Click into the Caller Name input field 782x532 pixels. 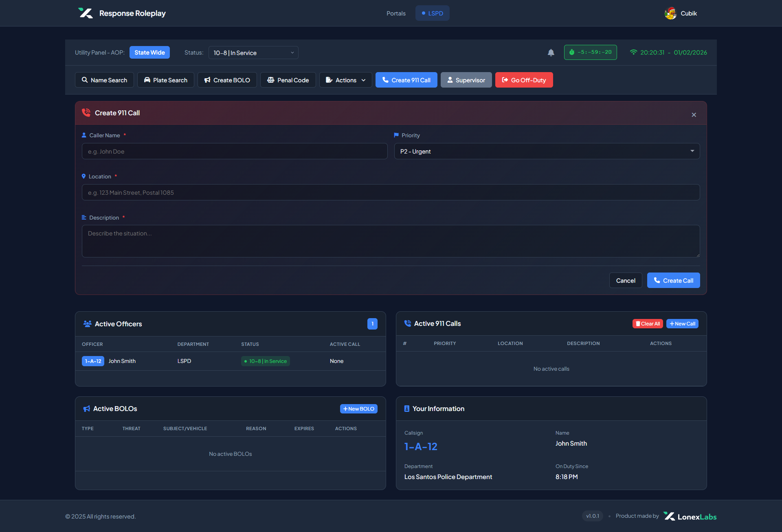pyautogui.click(x=235, y=151)
